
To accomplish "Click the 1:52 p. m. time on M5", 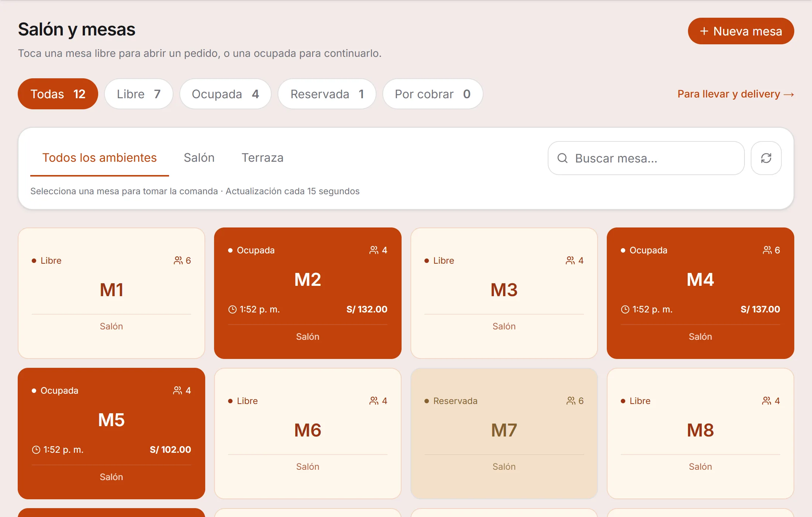I will 63,450.
